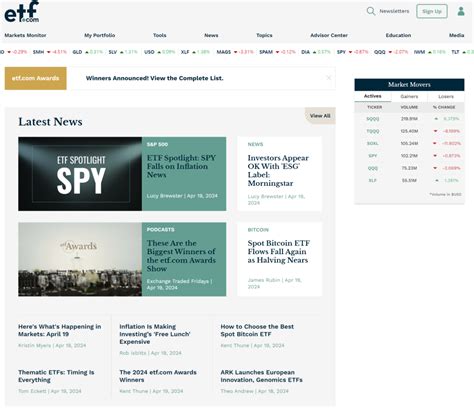Open the ETF Spotlight SPY thumbnail image
This screenshot has width=474, height=410.
click(80, 174)
